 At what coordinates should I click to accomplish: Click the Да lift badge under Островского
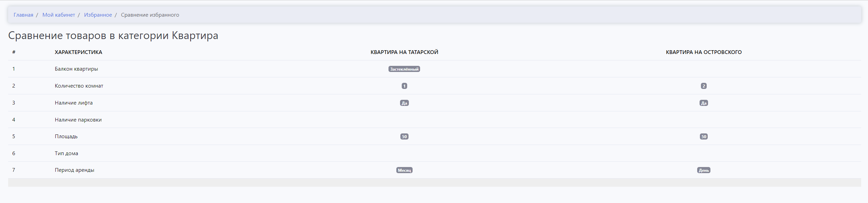(x=704, y=103)
